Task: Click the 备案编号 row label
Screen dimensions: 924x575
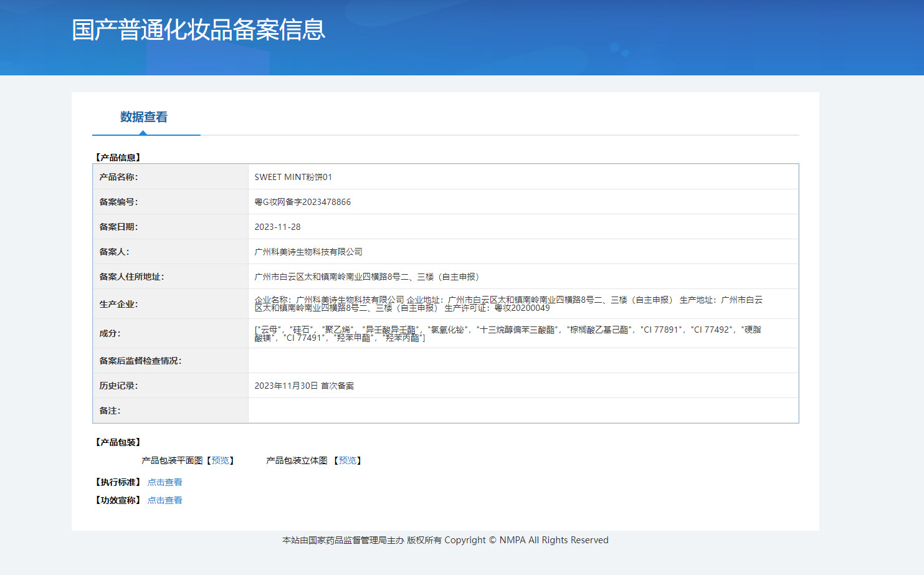Action: click(x=118, y=202)
